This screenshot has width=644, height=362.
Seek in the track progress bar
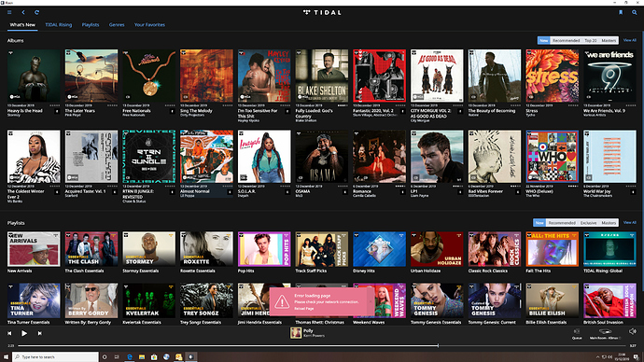click(x=322, y=345)
